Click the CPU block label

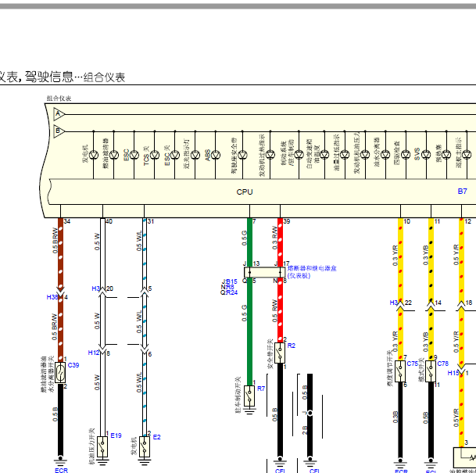click(x=245, y=192)
